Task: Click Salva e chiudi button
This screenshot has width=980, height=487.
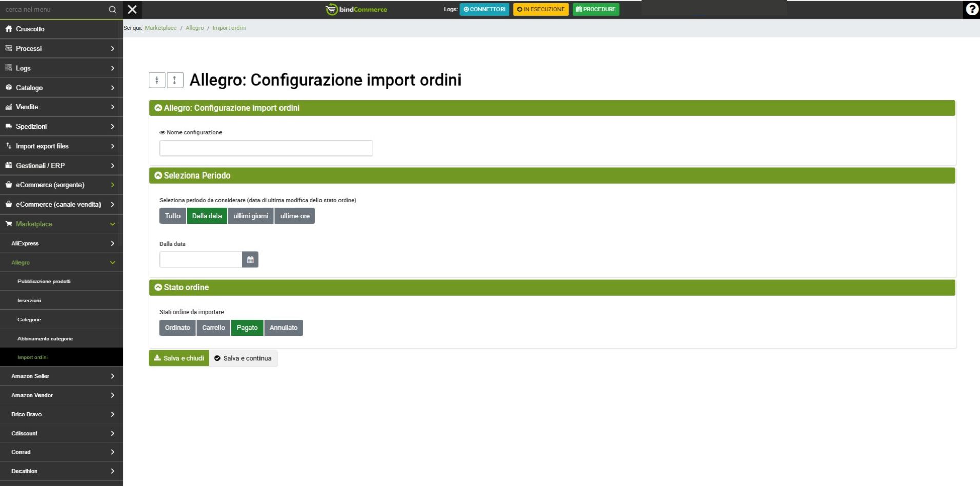Action: click(178, 358)
